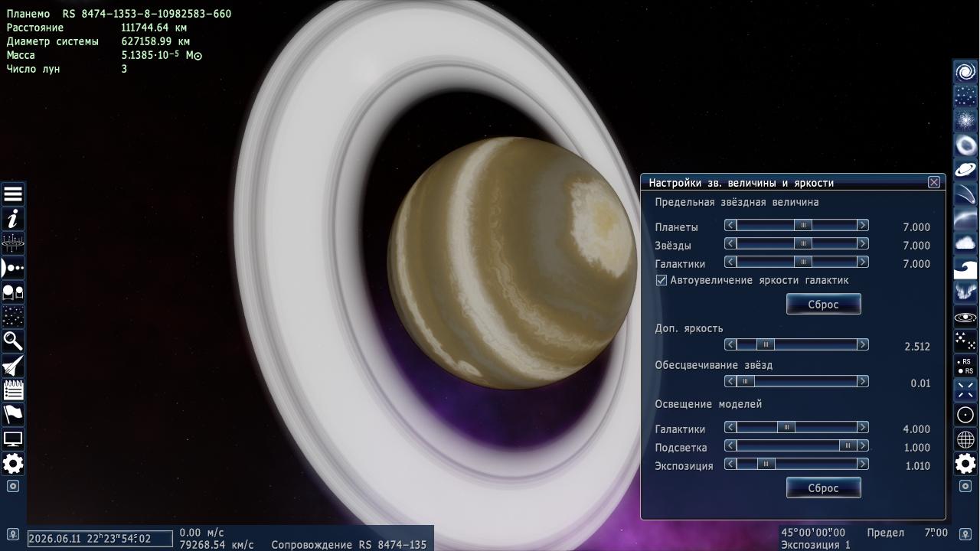Toggle galaxies display icon
The height and width of the screenshot is (551, 980).
click(965, 72)
